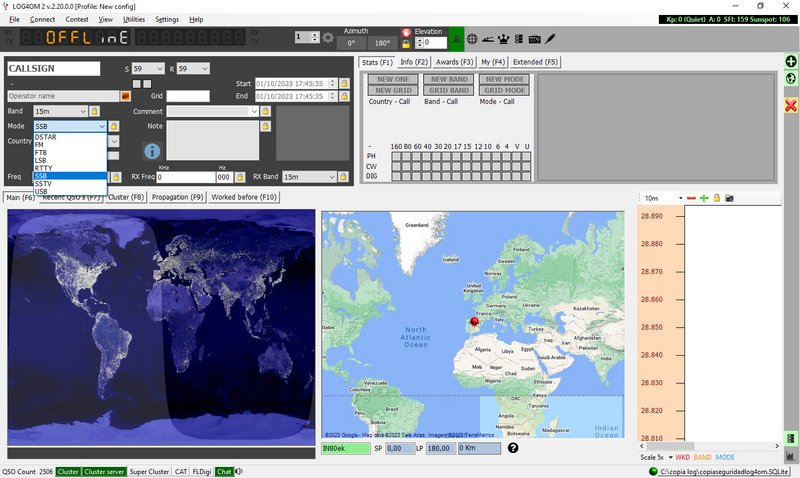Viewport: 800px width, 478px height.
Task: Click the red X clear icon
Action: (791, 106)
